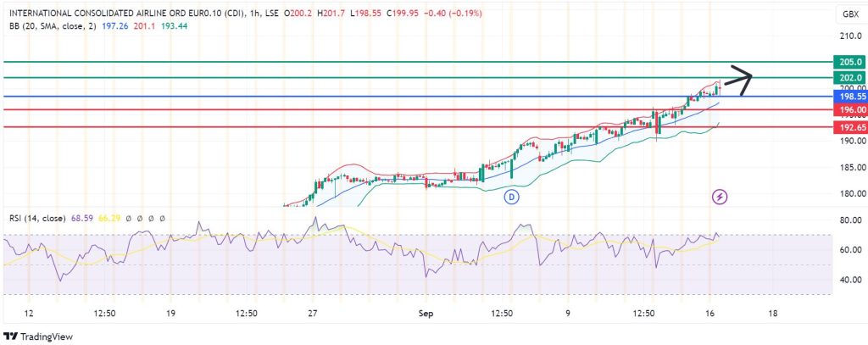Click the 202.0 green price label
The height and width of the screenshot is (345, 868).
[849, 78]
